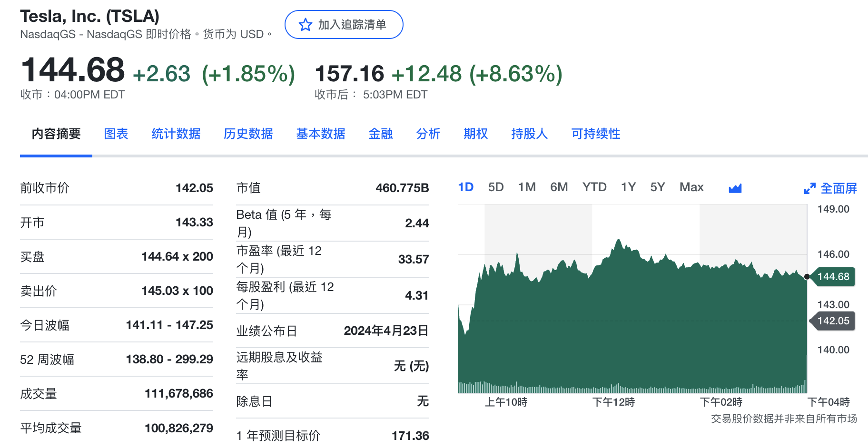Open the 统计数据 tab
This screenshot has height=448, width=868.
coord(176,134)
